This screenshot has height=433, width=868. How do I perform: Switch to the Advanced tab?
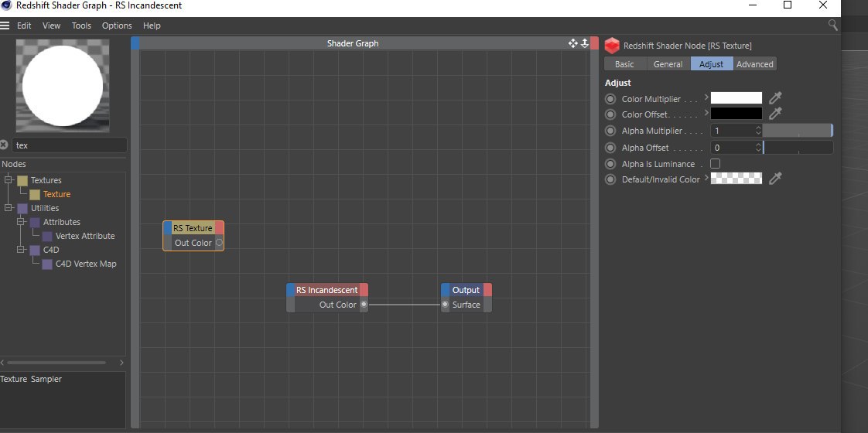[x=754, y=64]
